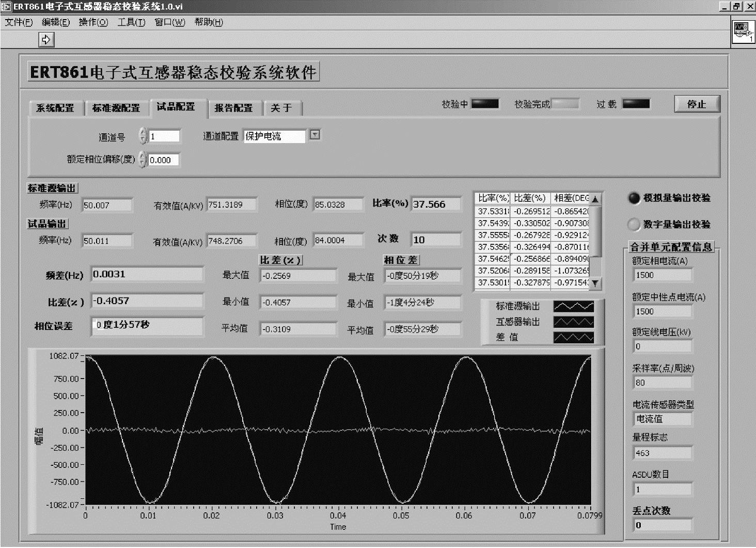Screen dimensions: 756x548
Task: Open the 工具(T) menu
Action: coord(131,22)
